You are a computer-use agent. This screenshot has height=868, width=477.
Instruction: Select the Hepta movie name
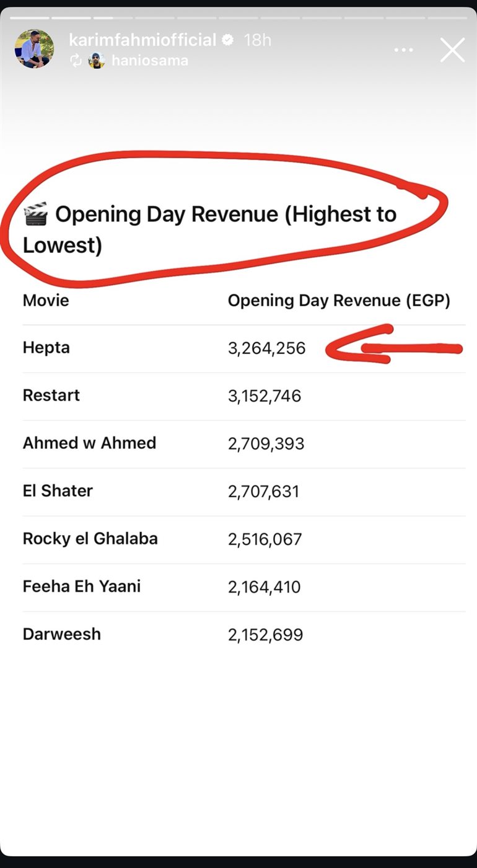pyautogui.click(x=46, y=348)
